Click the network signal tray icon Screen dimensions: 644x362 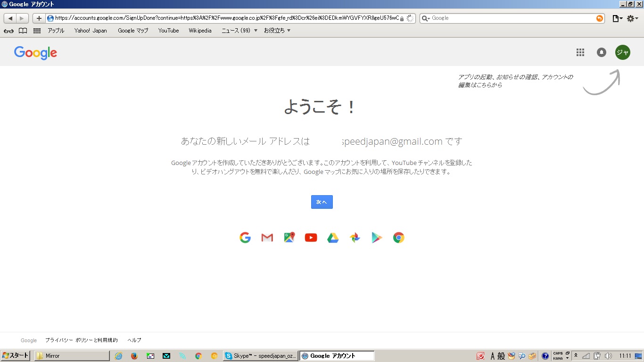coord(586,356)
